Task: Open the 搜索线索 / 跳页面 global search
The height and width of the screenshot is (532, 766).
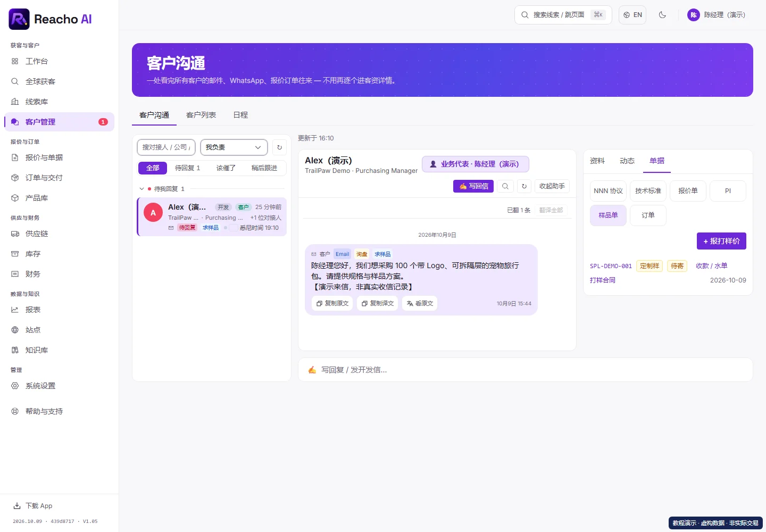Action: coord(563,15)
